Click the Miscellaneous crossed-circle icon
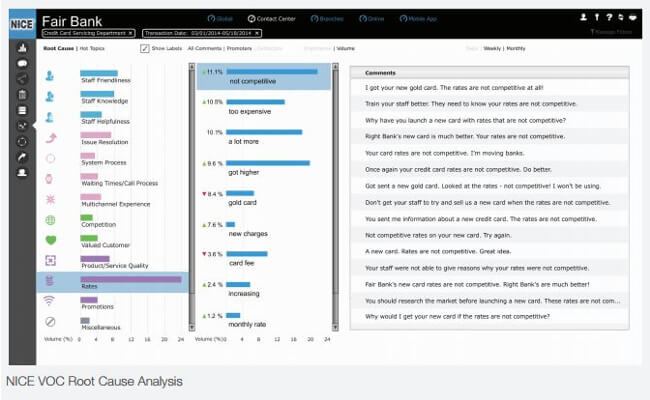650x400 pixels. tap(50, 321)
